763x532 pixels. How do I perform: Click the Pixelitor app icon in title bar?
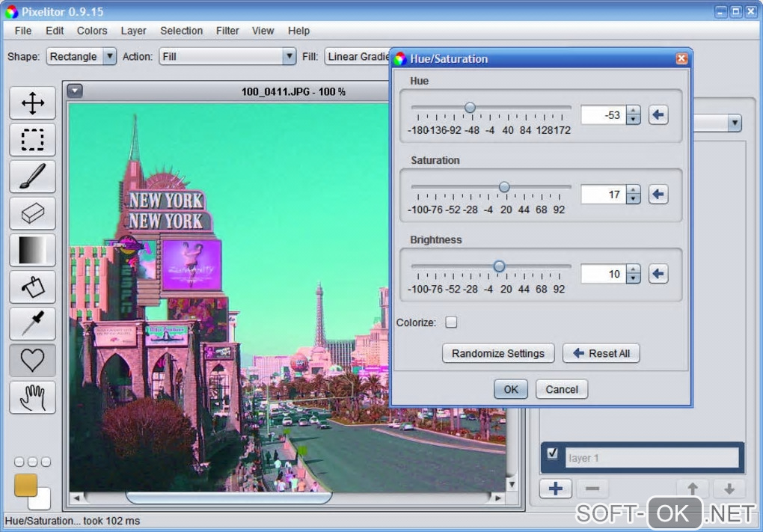point(11,11)
